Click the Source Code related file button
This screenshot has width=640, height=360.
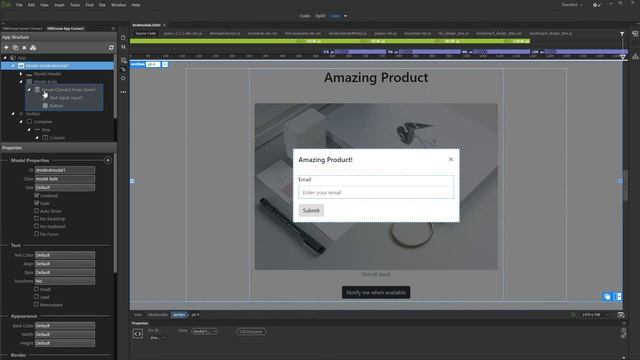coord(146,33)
